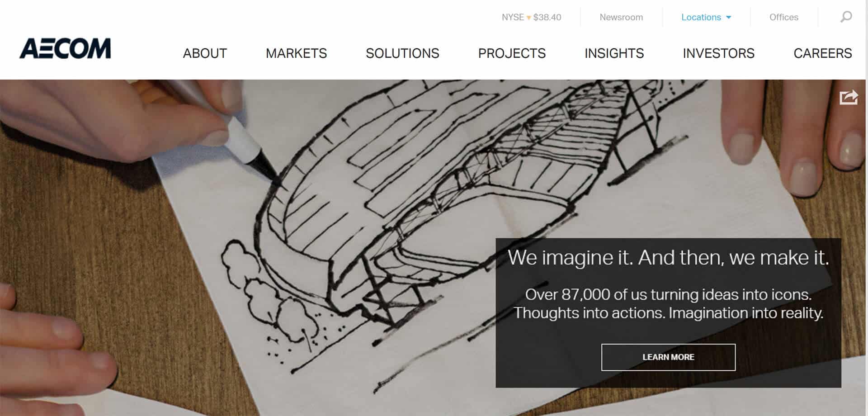Follow the Offices link

pos(784,17)
